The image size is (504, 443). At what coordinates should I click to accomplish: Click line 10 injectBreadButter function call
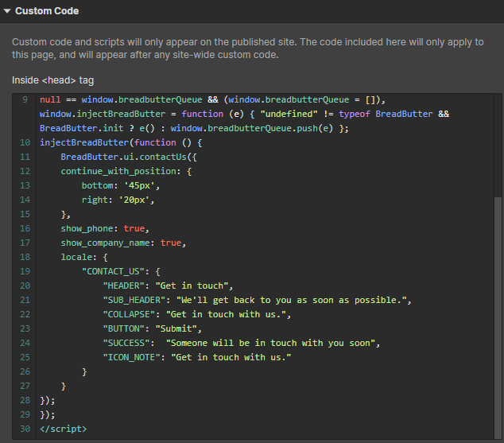[x=121, y=142]
